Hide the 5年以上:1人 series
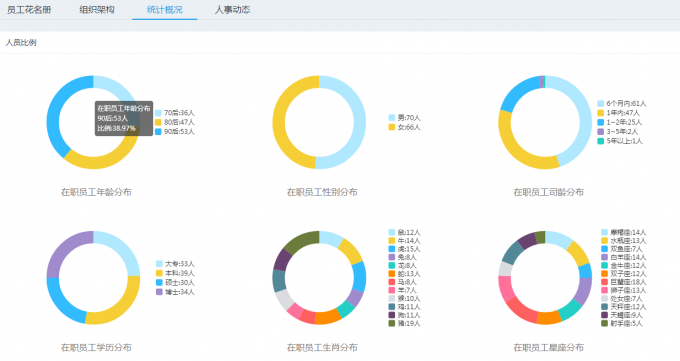This screenshot has width=680, height=361. (x=620, y=141)
